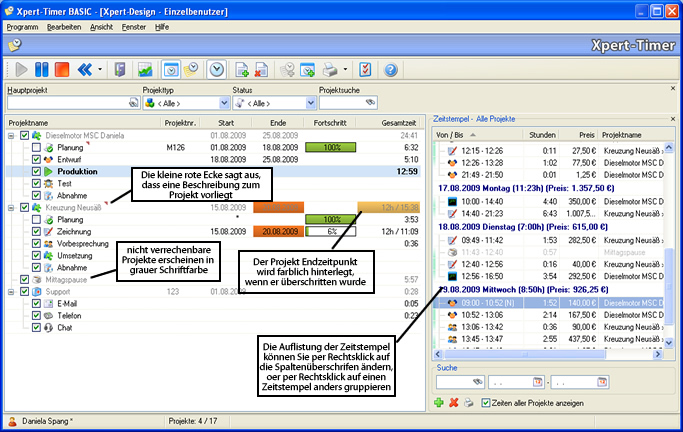This screenshot has width=683, height=432.
Task: Toggle the timestamp window icon in toolbar
Action: pyautogui.click(x=171, y=70)
